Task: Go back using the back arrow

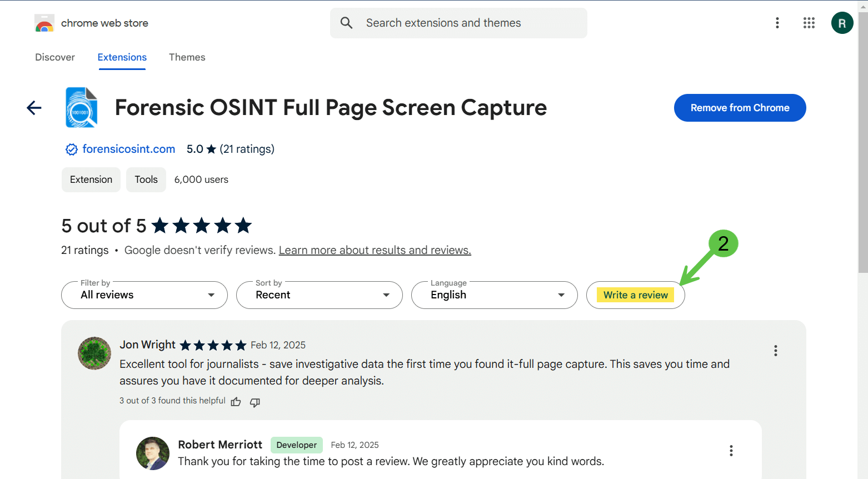Action: tap(34, 108)
